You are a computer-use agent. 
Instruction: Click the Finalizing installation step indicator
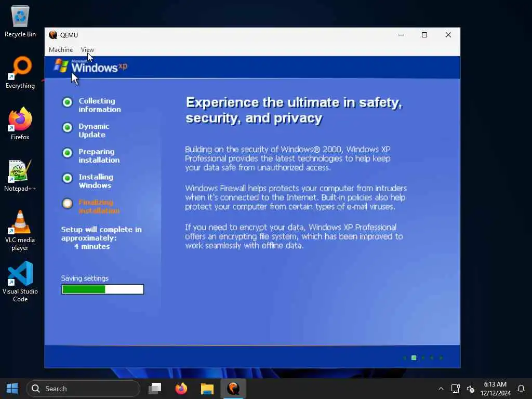click(x=68, y=204)
